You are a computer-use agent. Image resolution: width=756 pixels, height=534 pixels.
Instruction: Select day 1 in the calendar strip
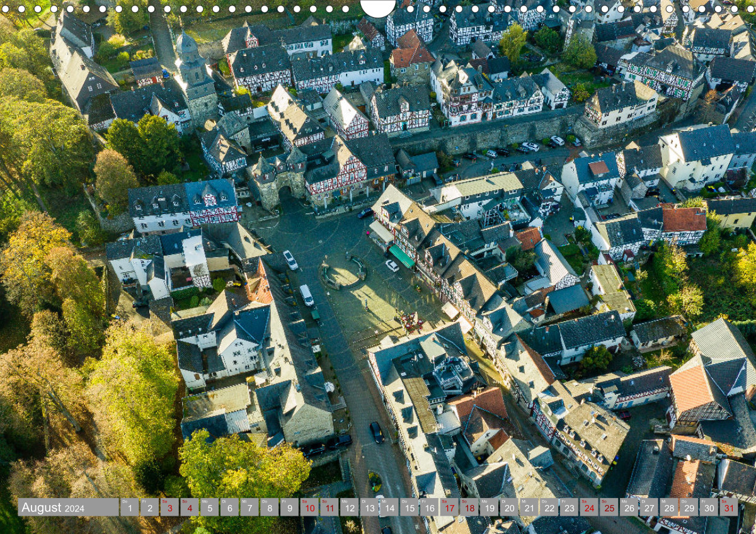tap(129, 508)
